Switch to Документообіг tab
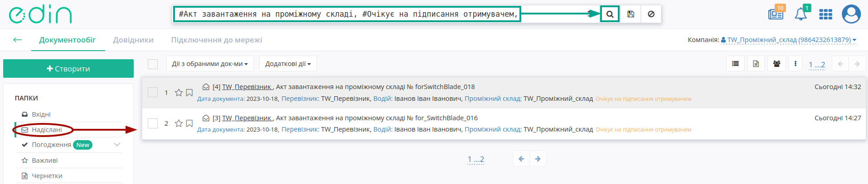Screen dimensions: 868x184 [68, 40]
